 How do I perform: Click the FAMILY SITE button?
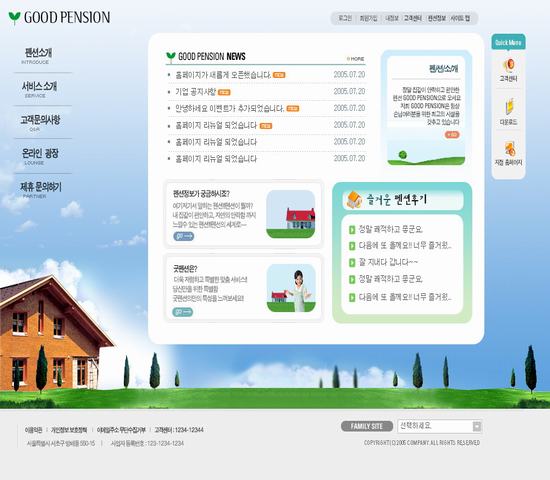click(x=367, y=426)
